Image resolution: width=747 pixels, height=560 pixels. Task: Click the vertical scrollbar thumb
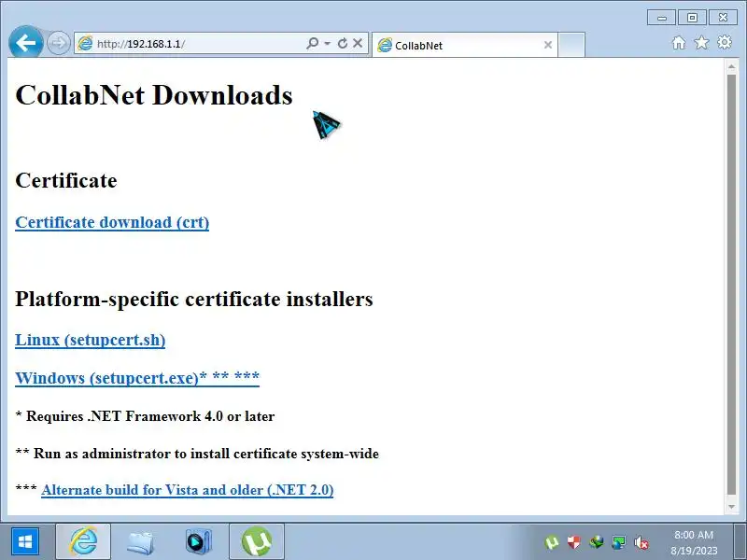tap(732, 285)
